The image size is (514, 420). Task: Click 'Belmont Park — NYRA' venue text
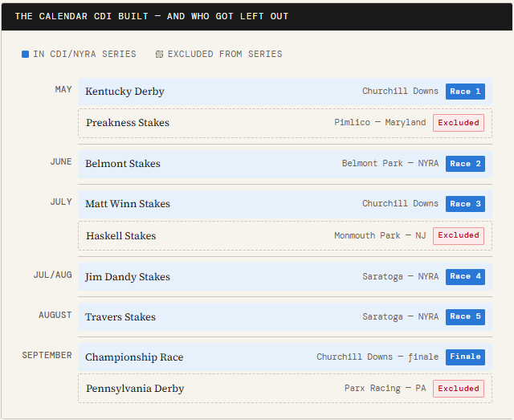(x=390, y=164)
